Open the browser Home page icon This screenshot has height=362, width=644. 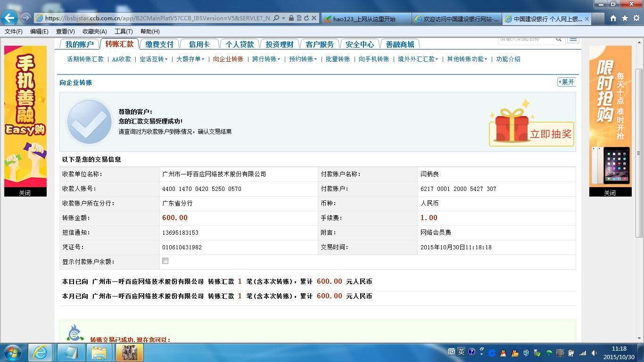613,18
